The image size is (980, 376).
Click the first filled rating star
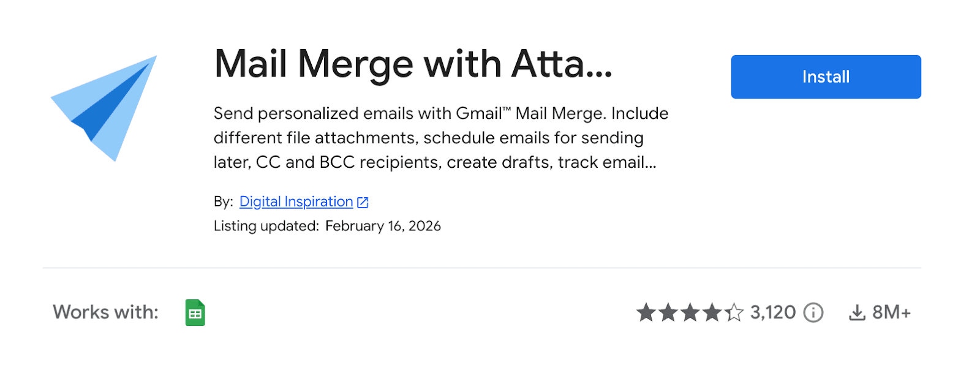pos(646,313)
